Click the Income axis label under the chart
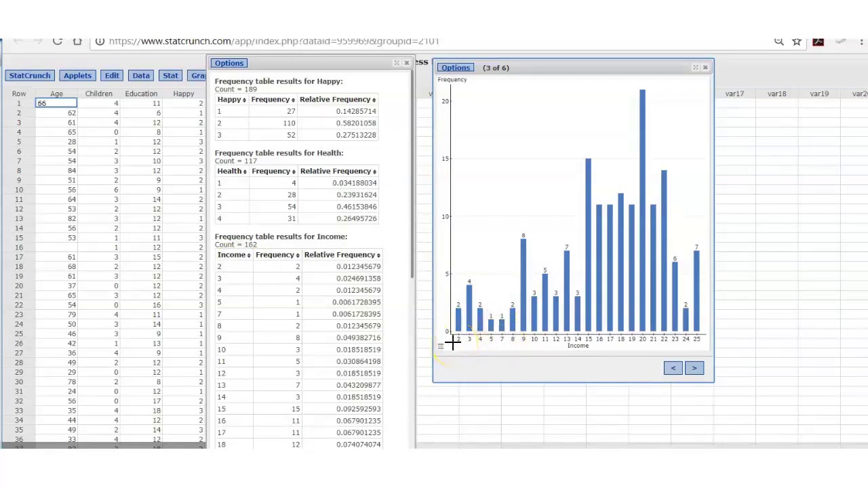This screenshot has height=488, width=868. 578,346
